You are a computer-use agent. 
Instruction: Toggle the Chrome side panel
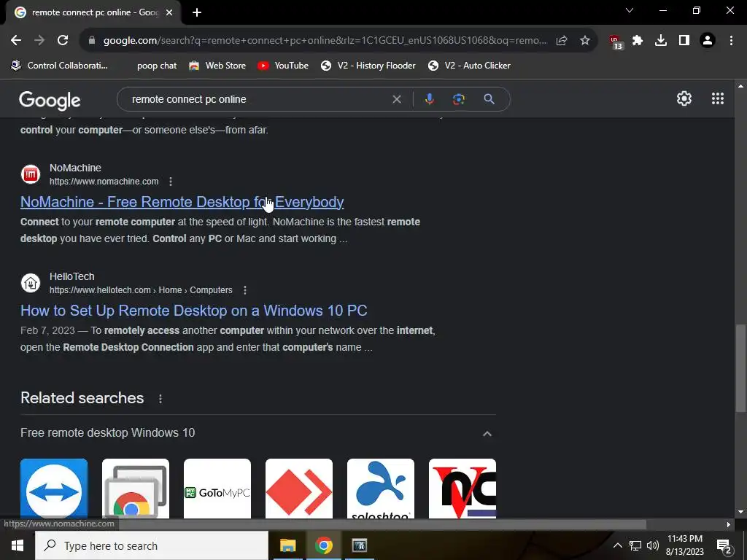pos(684,41)
